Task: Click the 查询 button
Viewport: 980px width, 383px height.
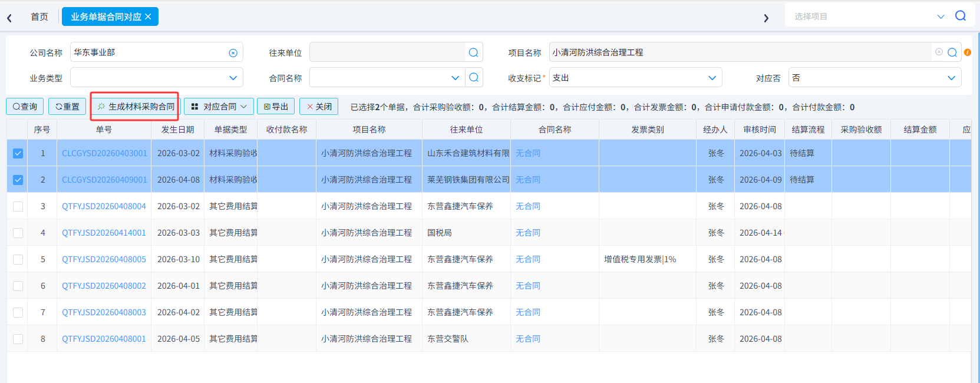Action: tap(25, 107)
